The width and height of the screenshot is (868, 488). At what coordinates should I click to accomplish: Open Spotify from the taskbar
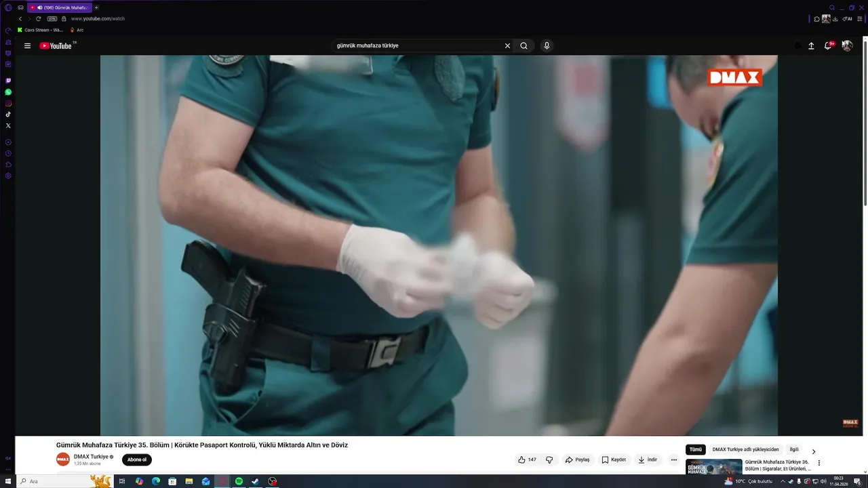[239, 481]
